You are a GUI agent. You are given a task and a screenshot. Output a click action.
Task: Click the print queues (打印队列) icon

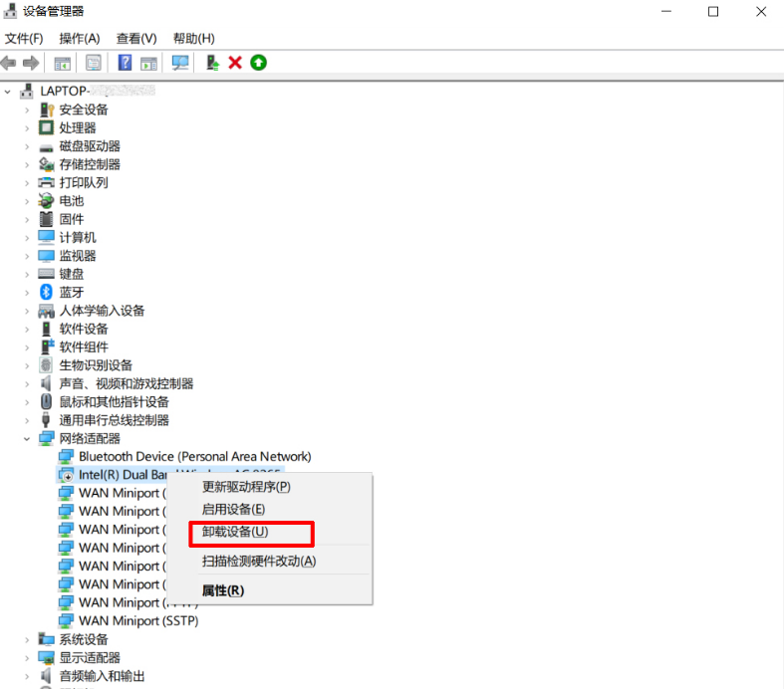[x=46, y=182]
